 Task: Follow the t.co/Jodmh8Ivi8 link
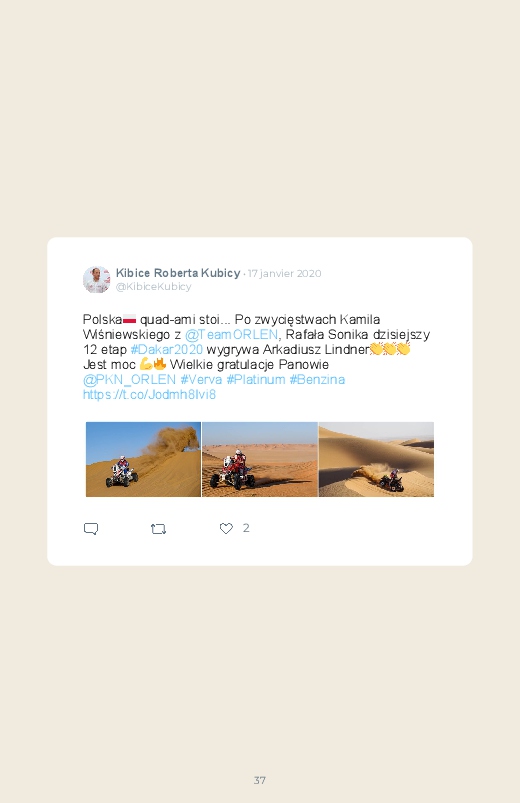click(150, 394)
